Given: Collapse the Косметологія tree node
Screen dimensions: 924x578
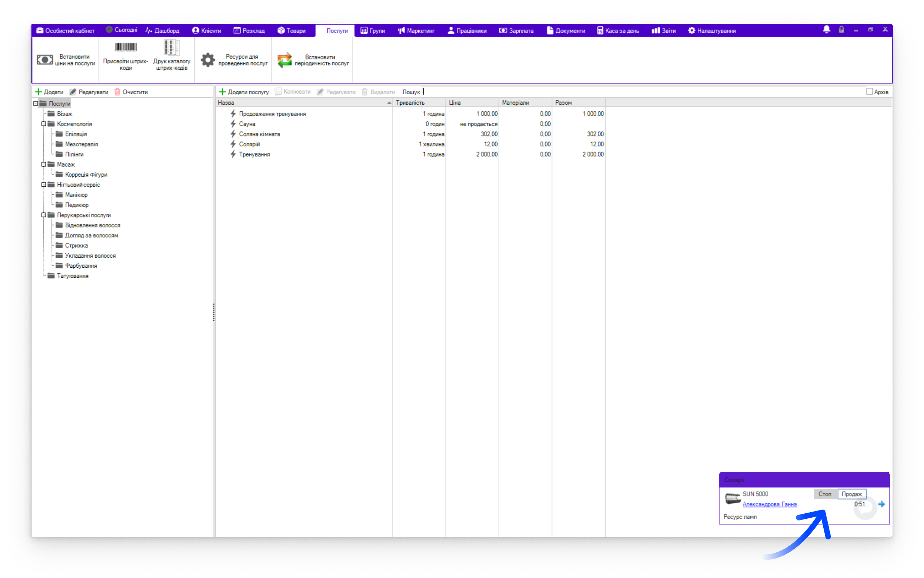Looking at the screenshot, I should pos(44,124).
